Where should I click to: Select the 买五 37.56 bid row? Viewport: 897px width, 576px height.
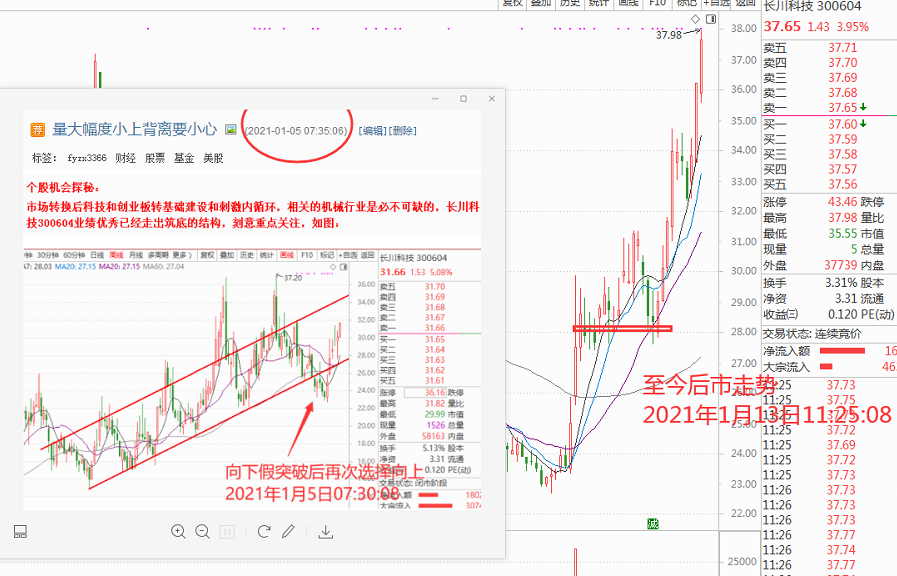[829, 184]
